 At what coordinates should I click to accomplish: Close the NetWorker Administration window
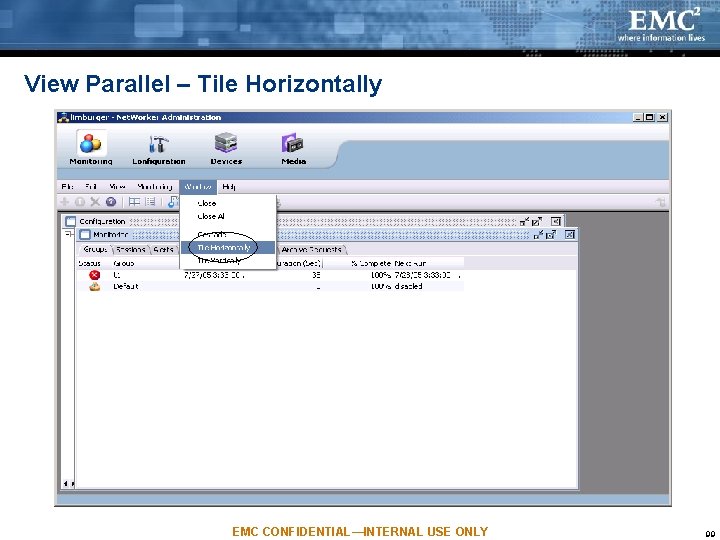[662, 117]
